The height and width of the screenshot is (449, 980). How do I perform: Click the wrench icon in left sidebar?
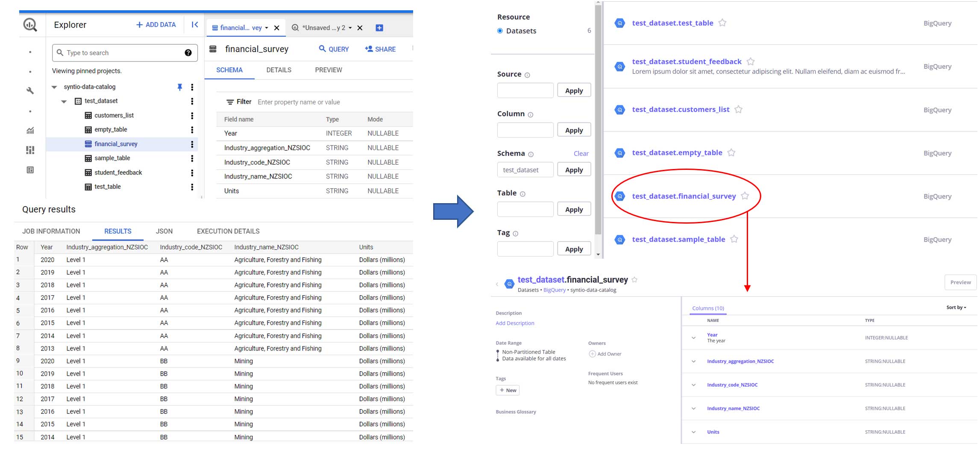pos(30,90)
